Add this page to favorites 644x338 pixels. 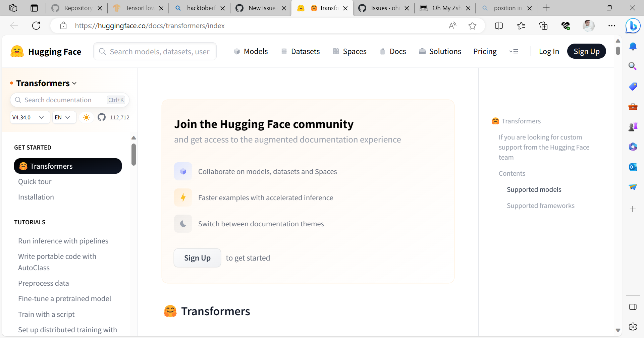click(x=473, y=25)
